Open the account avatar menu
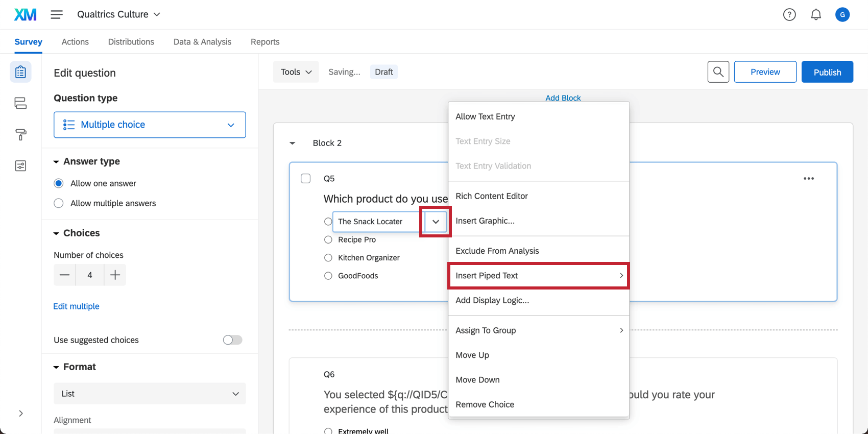 point(842,15)
